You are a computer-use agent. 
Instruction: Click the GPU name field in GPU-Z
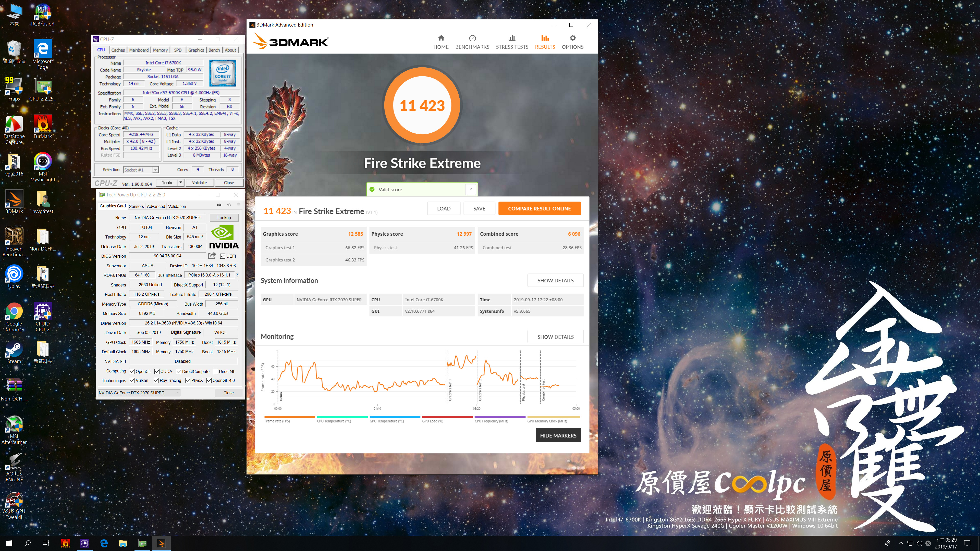167,218
